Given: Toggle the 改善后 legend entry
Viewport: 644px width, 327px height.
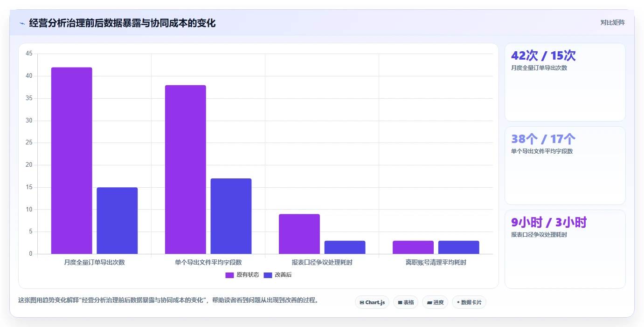Looking at the screenshot, I should [277, 275].
